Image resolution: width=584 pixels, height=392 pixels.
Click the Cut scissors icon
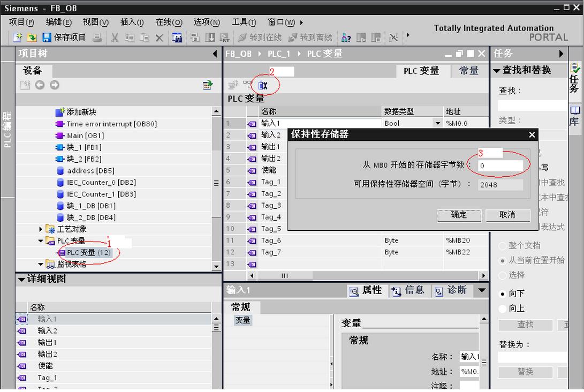coord(115,37)
